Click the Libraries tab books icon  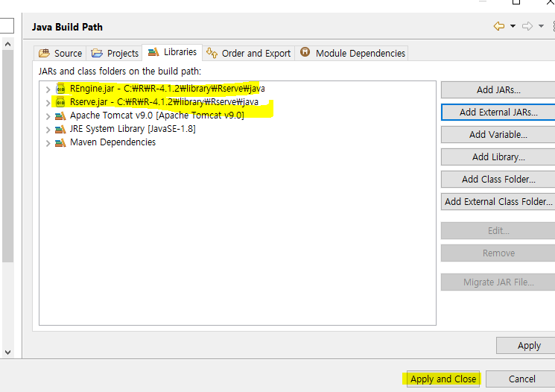[153, 52]
